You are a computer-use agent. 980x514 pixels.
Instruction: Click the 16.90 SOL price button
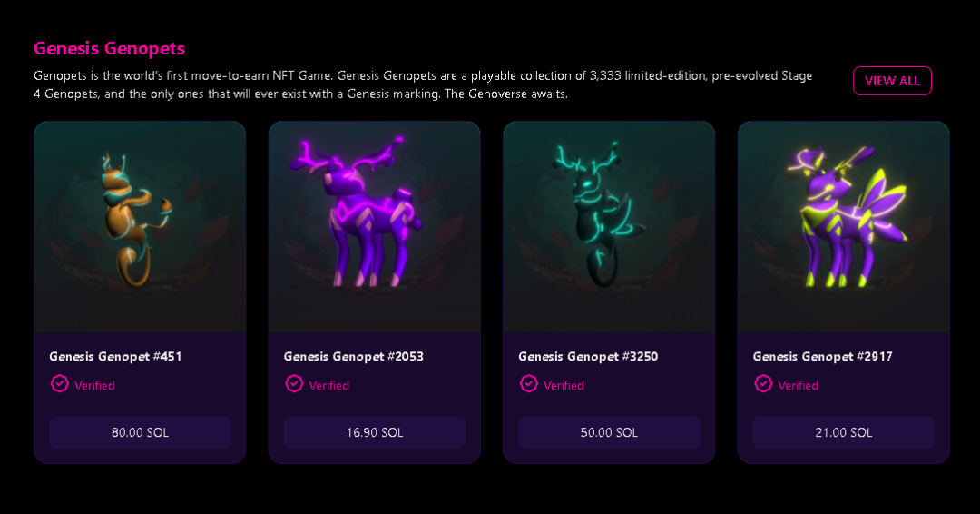374,432
